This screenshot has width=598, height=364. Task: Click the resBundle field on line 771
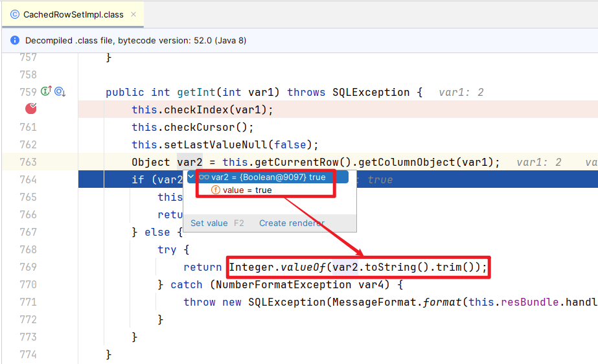[530, 302]
